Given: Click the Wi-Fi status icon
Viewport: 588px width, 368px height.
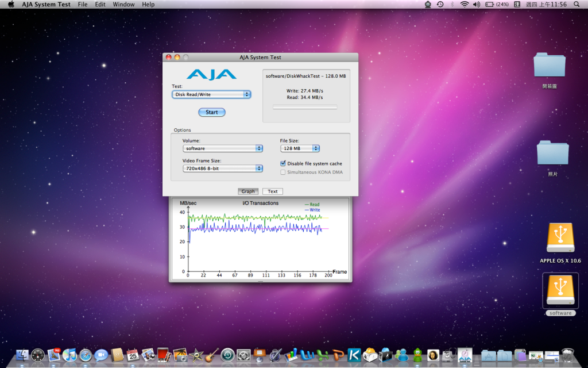Looking at the screenshot, I should (x=465, y=4).
